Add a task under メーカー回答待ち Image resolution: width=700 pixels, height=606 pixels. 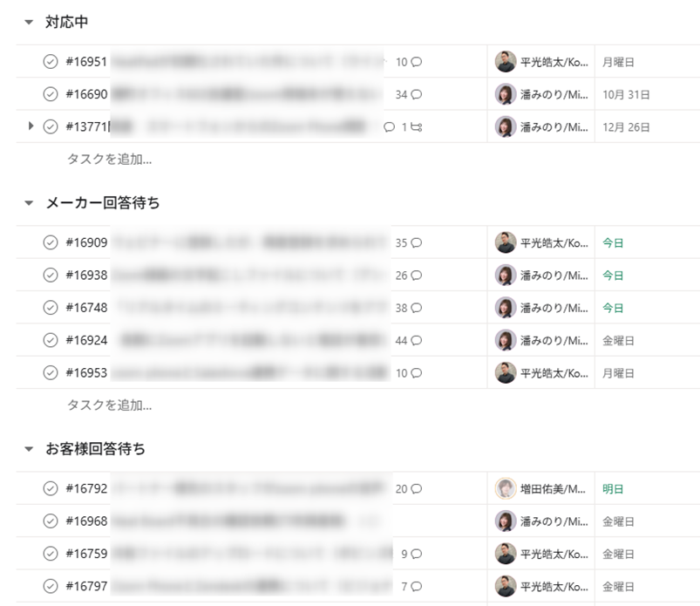point(110,405)
